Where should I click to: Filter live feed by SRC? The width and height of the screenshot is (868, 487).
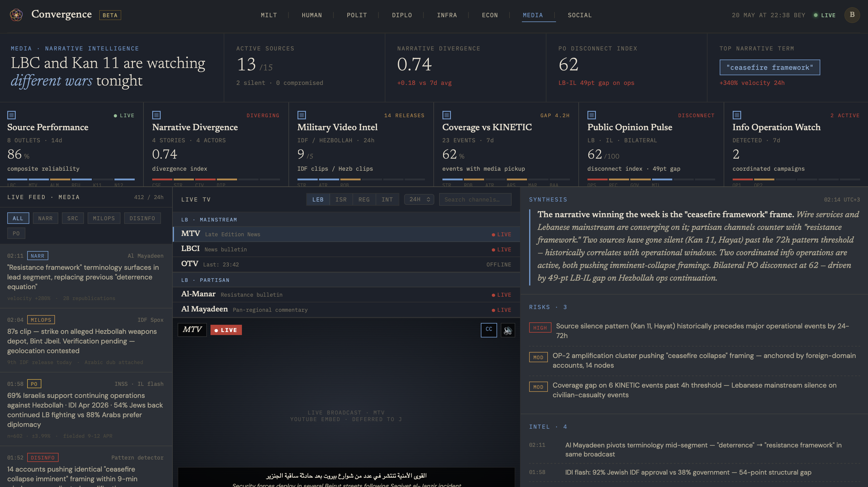click(73, 218)
